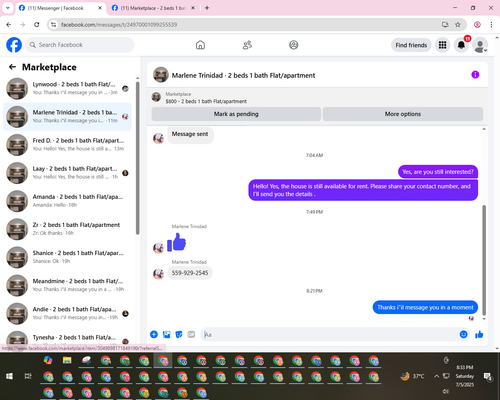The width and height of the screenshot is (500, 400).
Task: Open File Explorer from taskbar
Action: [67, 360]
